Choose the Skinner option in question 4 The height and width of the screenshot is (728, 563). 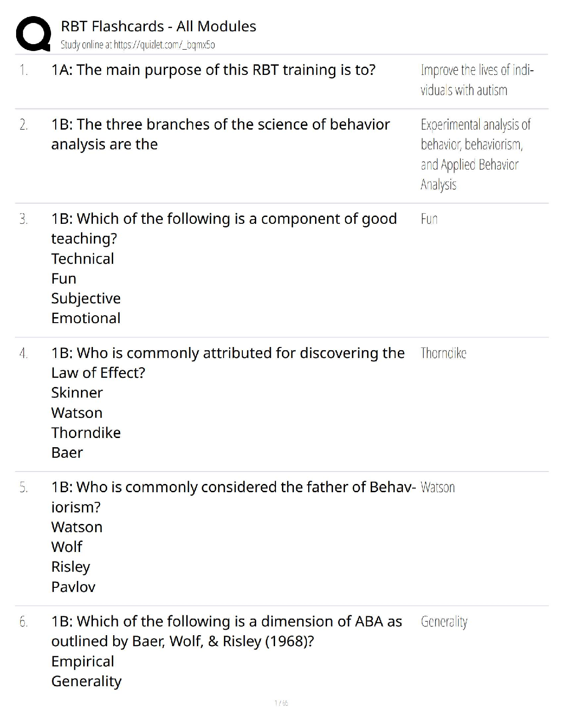pyautogui.click(x=77, y=392)
